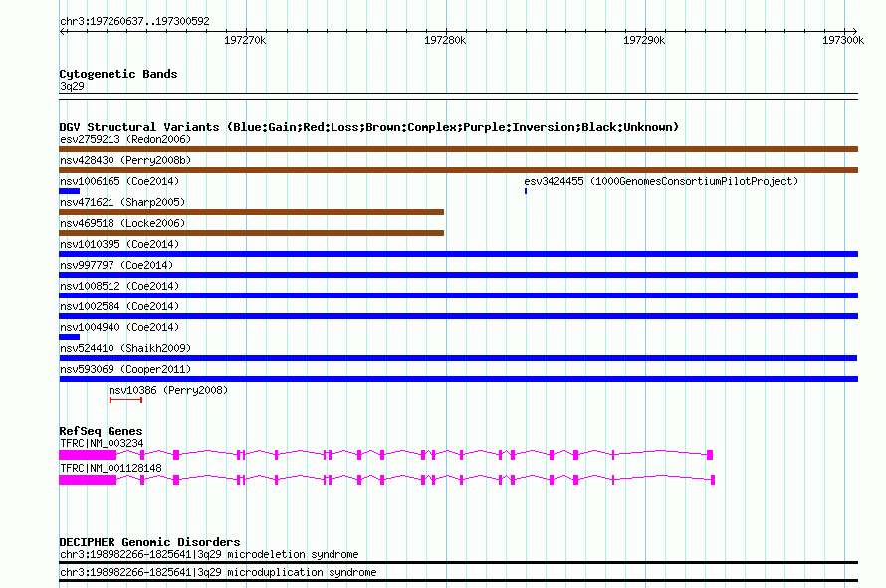
Task: Select the brown bar under nsv428430
Action: [x=458, y=170]
